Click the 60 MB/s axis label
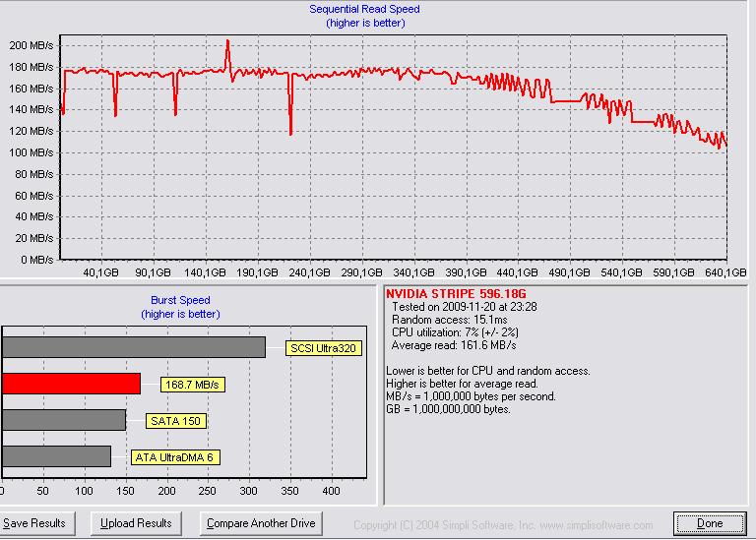This screenshot has height=540, width=756. (x=34, y=196)
